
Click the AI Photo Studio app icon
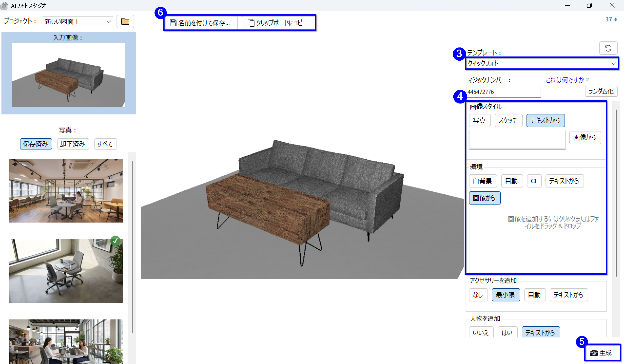tap(4, 5)
